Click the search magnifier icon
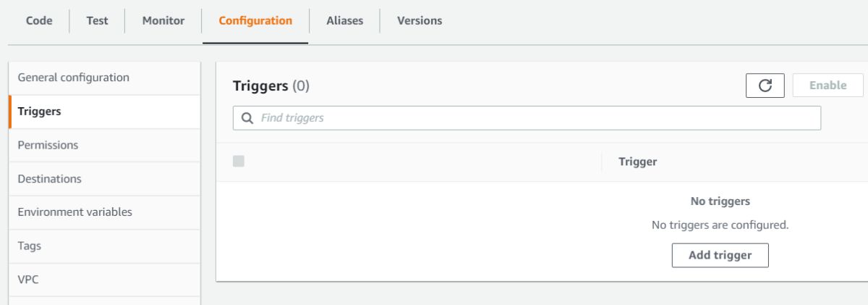 coord(246,118)
